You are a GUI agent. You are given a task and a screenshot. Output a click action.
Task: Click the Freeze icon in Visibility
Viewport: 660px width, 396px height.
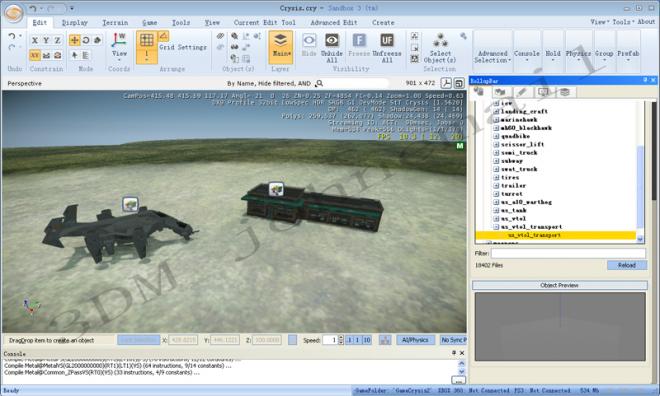pyautogui.click(x=359, y=40)
